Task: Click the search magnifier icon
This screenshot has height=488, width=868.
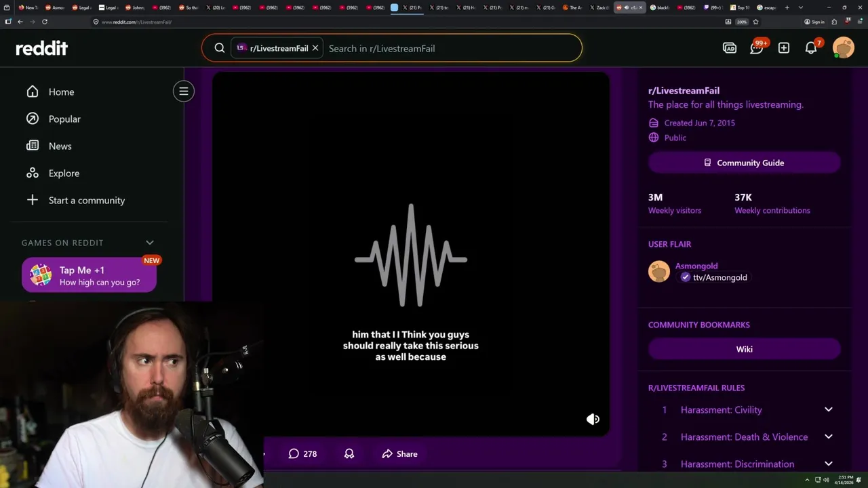Action: coord(220,48)
